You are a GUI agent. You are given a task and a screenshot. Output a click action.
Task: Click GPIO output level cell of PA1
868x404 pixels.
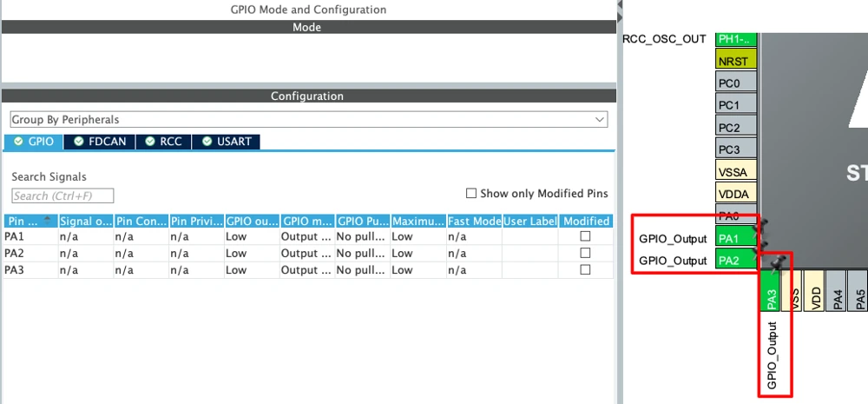(x=252, y=236)
